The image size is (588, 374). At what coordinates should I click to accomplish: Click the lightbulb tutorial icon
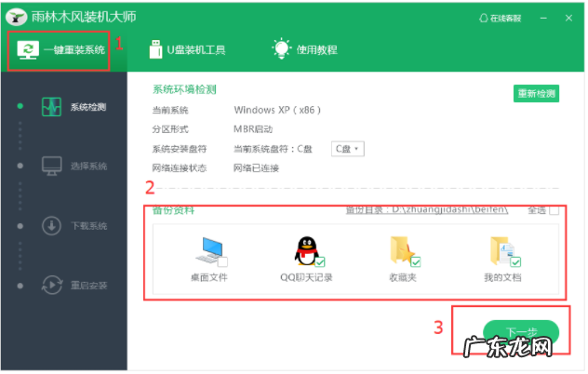[281, 48]
